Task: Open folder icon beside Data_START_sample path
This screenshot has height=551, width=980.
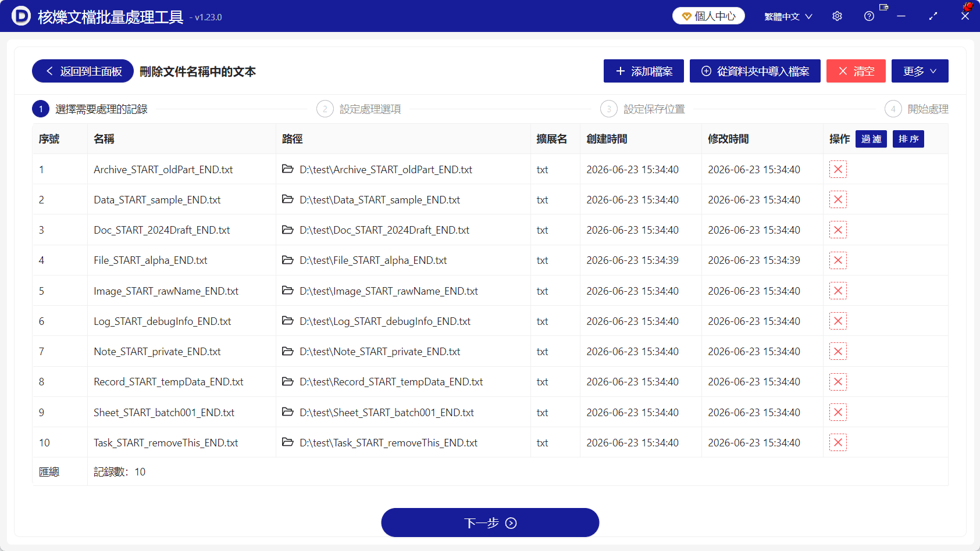Action: (287, 199)
